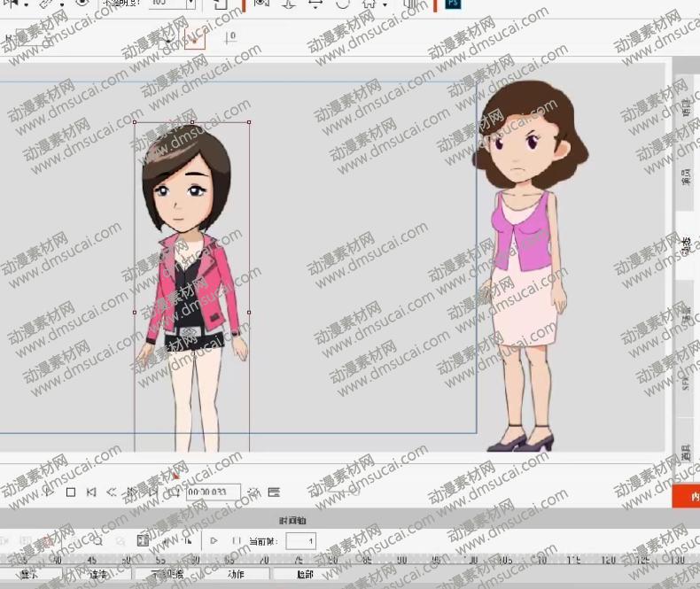This screenshot has width=700, height=589.
Task: Show the timeline via the list icon
Action: click(x=274, y=492)
